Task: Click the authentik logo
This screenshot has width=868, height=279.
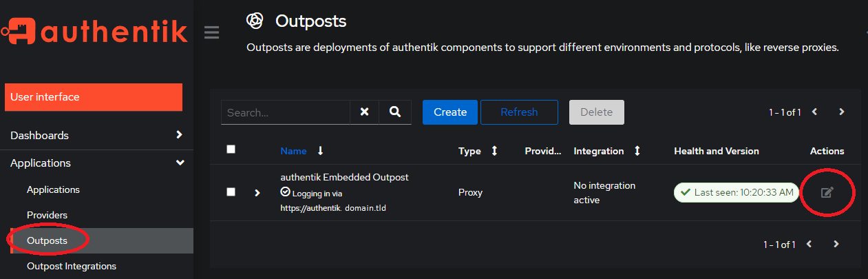Action: point(94,31)
